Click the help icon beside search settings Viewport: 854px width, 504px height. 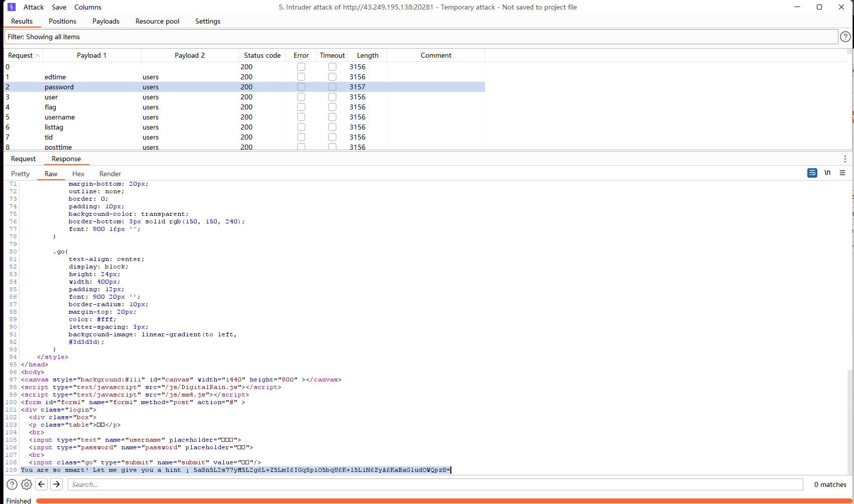(12, 484)
